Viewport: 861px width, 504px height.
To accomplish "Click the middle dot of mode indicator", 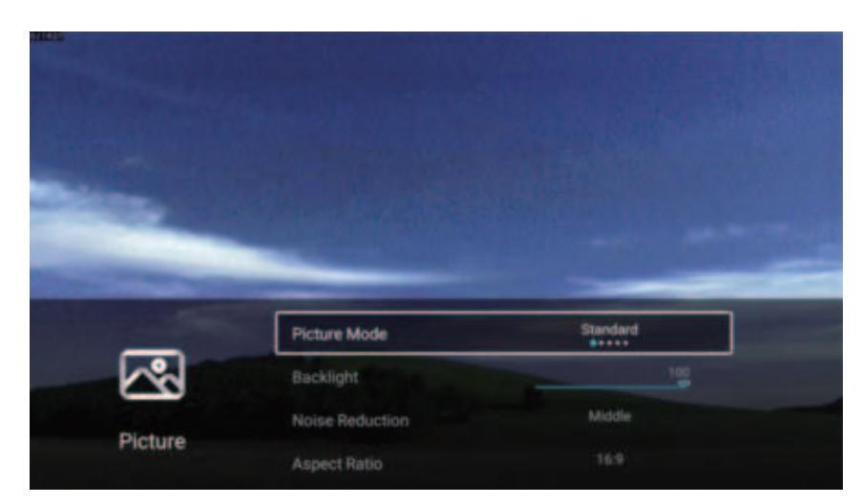I will (609, 342).
